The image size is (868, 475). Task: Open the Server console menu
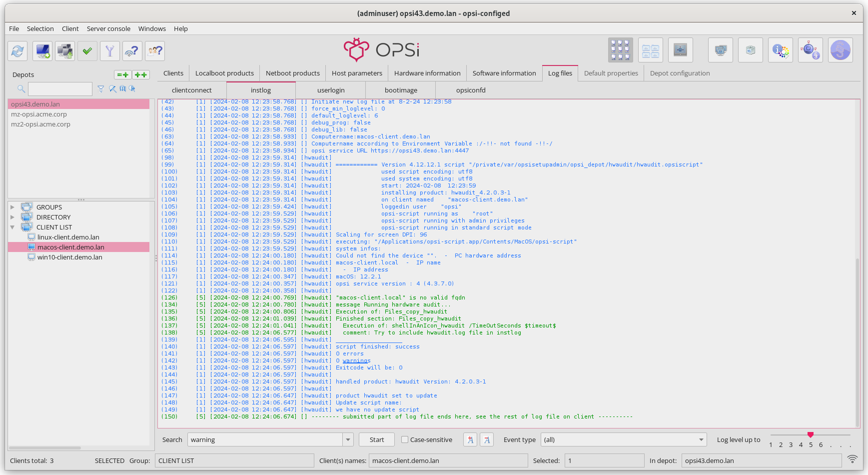[x=108, y=28]
